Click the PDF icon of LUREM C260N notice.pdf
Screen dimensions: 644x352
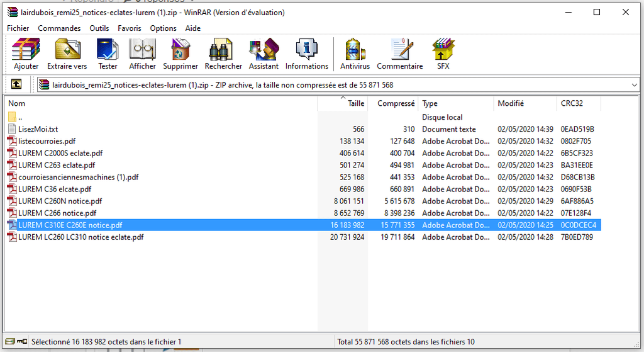[12, 201]
